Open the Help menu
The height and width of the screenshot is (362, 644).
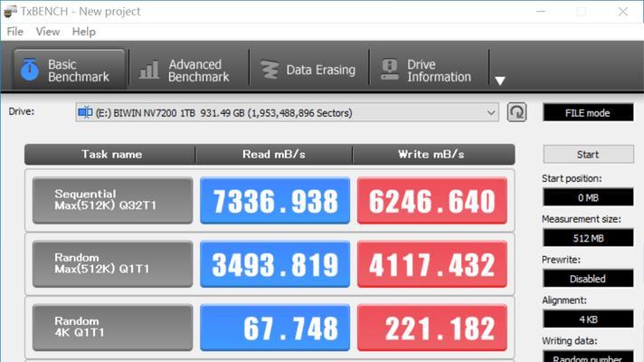[84, 32]
